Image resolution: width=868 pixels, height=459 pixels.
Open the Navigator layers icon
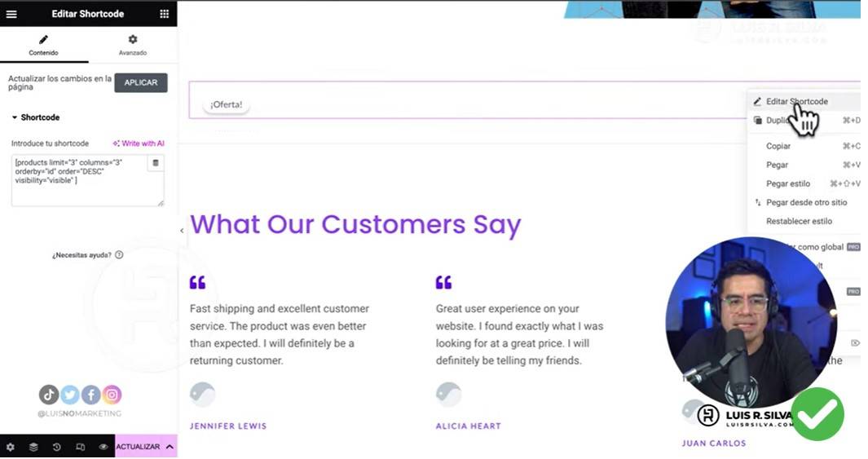pyautogui.click(x=33, y=447)
